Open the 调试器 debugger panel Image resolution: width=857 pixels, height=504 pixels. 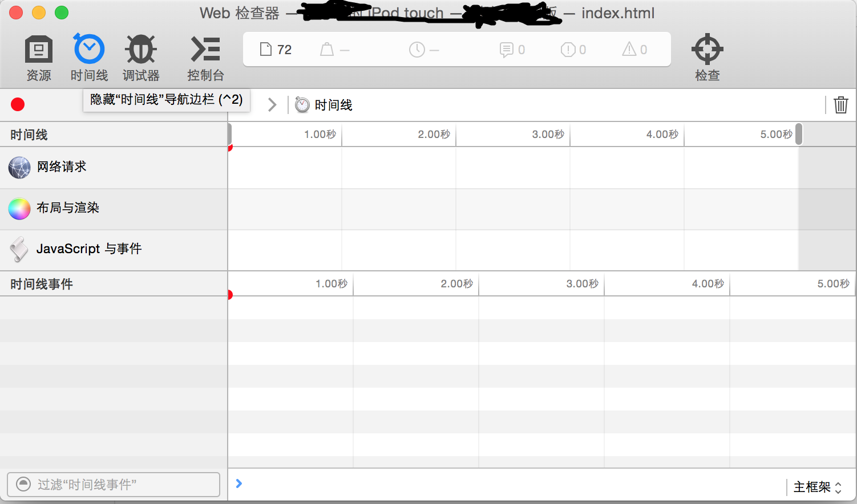pos(141,58)
